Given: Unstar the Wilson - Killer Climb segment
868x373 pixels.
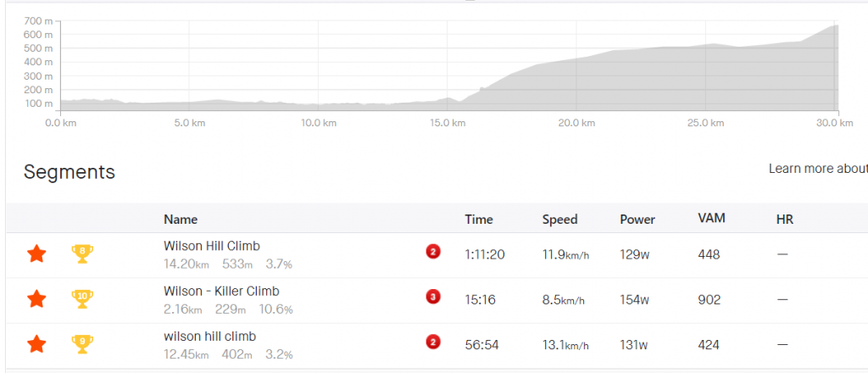Looking at the screenshot, I should click(36, 299).
